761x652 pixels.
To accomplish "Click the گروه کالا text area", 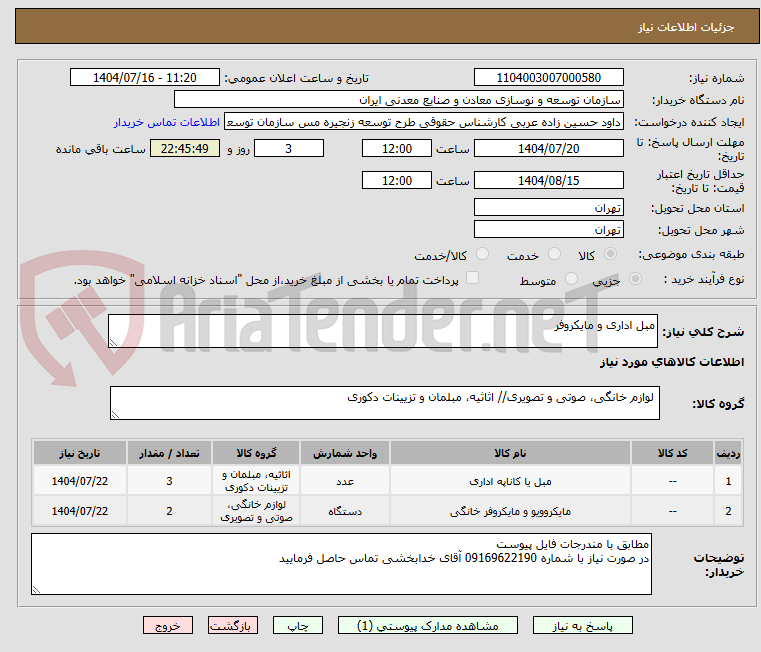I will [x=384, y=403].
